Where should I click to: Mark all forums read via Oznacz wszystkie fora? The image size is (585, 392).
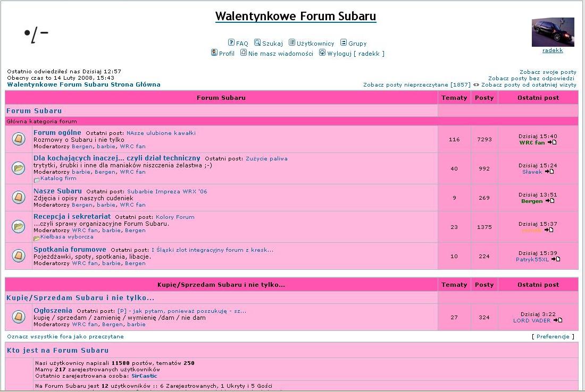[x=65, y=337]
